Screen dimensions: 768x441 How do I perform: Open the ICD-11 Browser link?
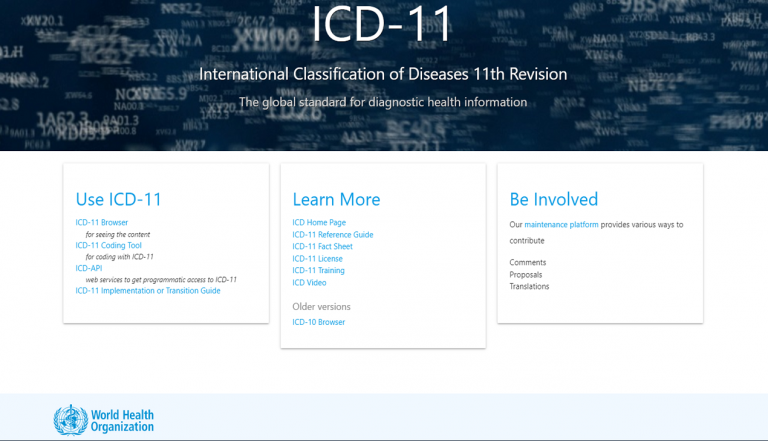(x=102, y=222)
